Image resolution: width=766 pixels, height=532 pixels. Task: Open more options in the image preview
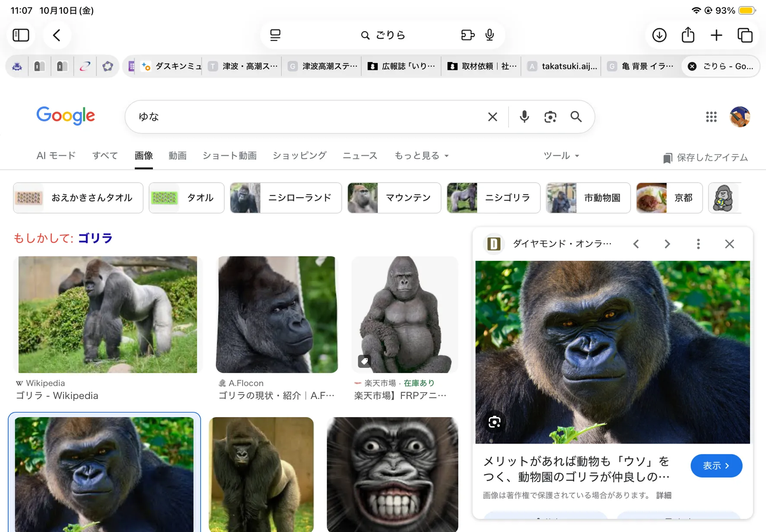[x=698, y=244]
